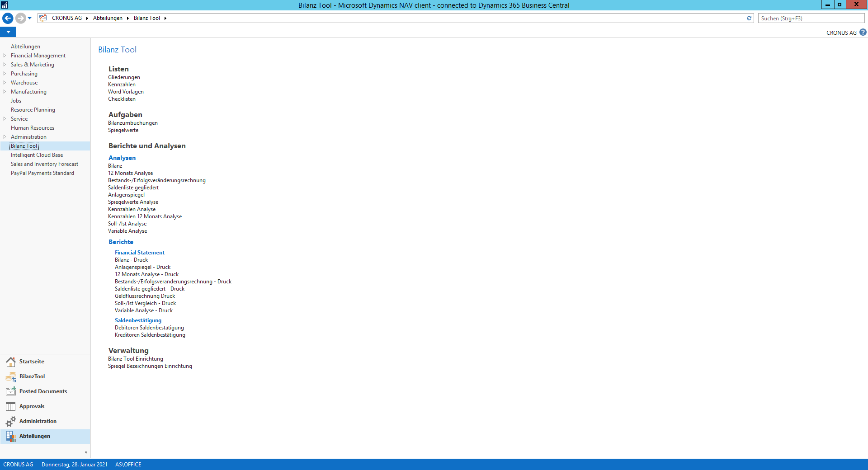
Task: Select Human Resources in department tree
Action: click(33, 128)
